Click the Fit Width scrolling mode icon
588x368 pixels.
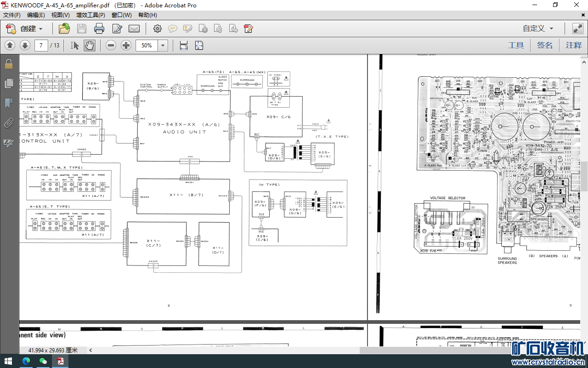click(184, 46)
